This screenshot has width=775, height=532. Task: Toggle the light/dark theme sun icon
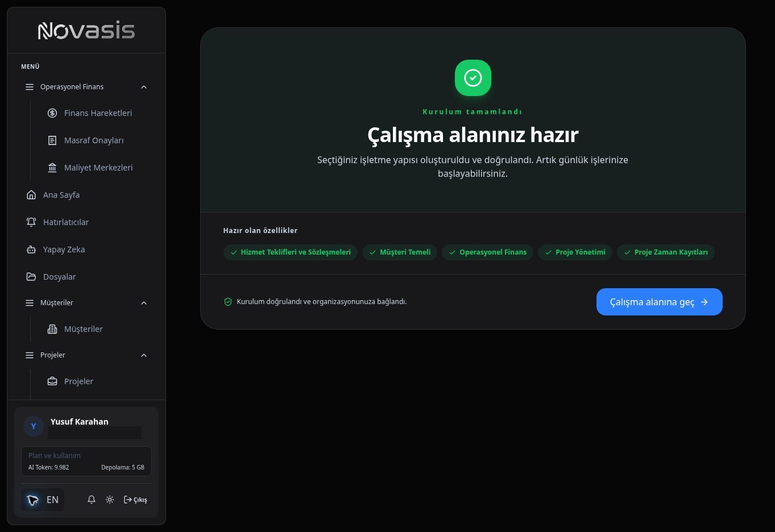110,500
